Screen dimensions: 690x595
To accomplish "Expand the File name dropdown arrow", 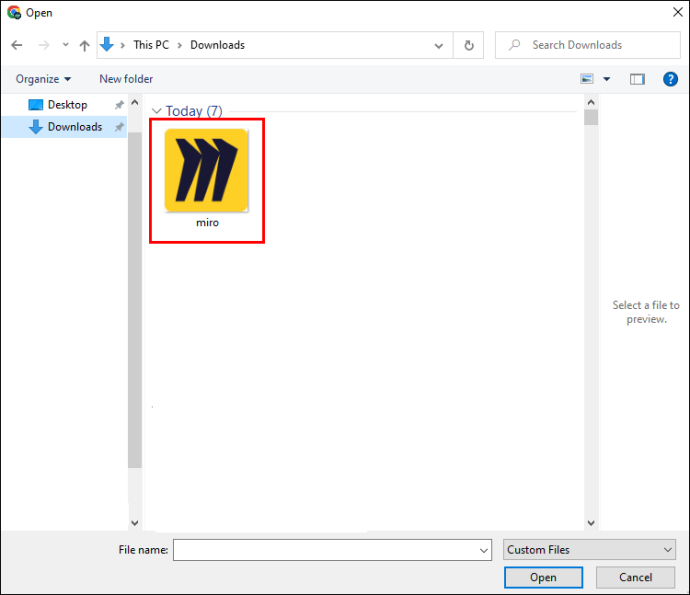I will click(x=484, y=551).
